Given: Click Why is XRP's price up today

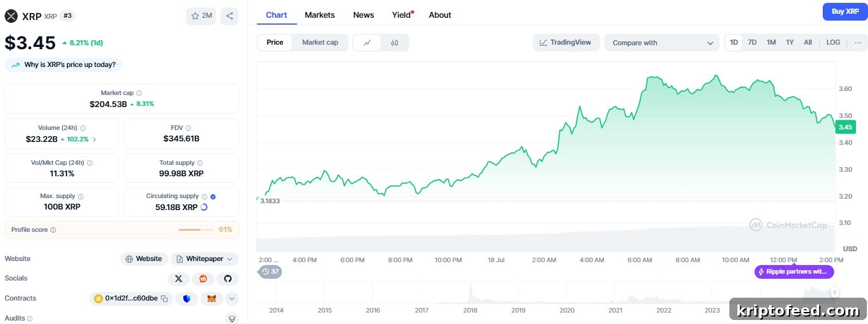Looking at the screenshot, I should [x=64, y=65].
